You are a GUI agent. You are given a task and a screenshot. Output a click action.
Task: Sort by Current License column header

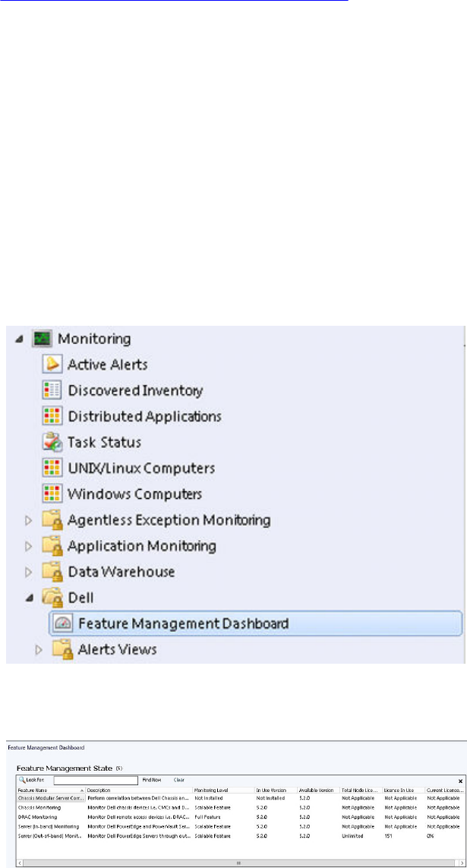pos(445,790)
